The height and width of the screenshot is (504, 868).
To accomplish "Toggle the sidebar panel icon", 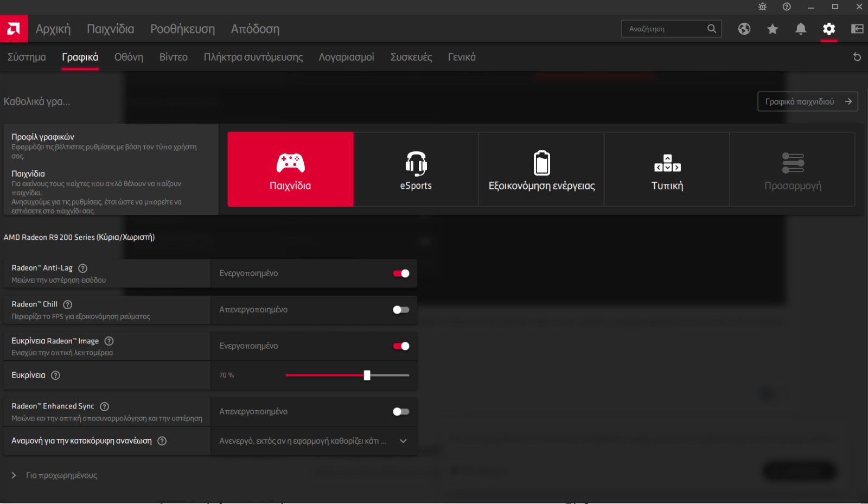I will click(857, 29).
